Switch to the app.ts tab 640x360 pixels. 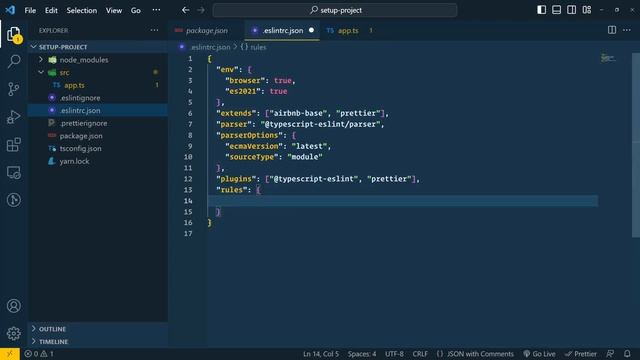[348, 30]
